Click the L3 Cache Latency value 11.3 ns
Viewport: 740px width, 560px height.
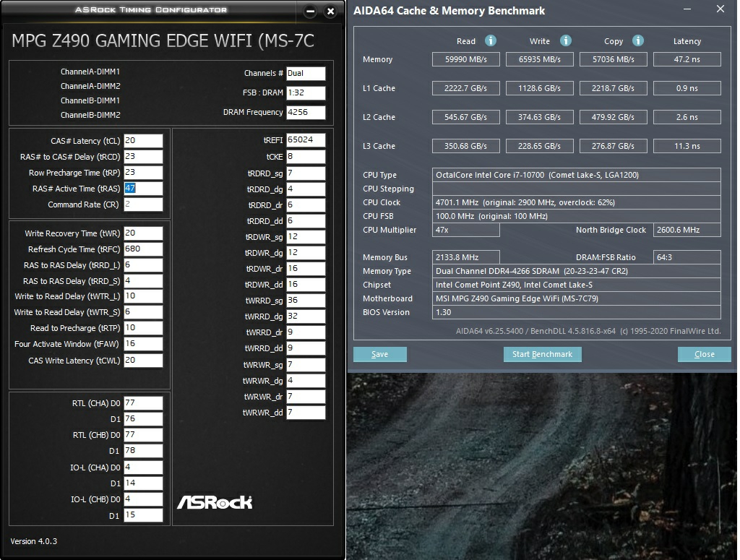click(x=687, y=146)
